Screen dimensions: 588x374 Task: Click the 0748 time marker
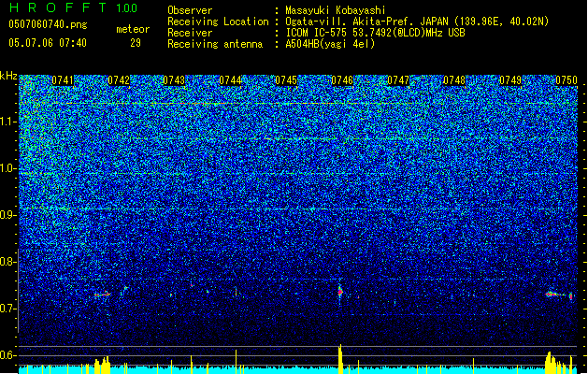pyautogui.click(x=454, y=80)
